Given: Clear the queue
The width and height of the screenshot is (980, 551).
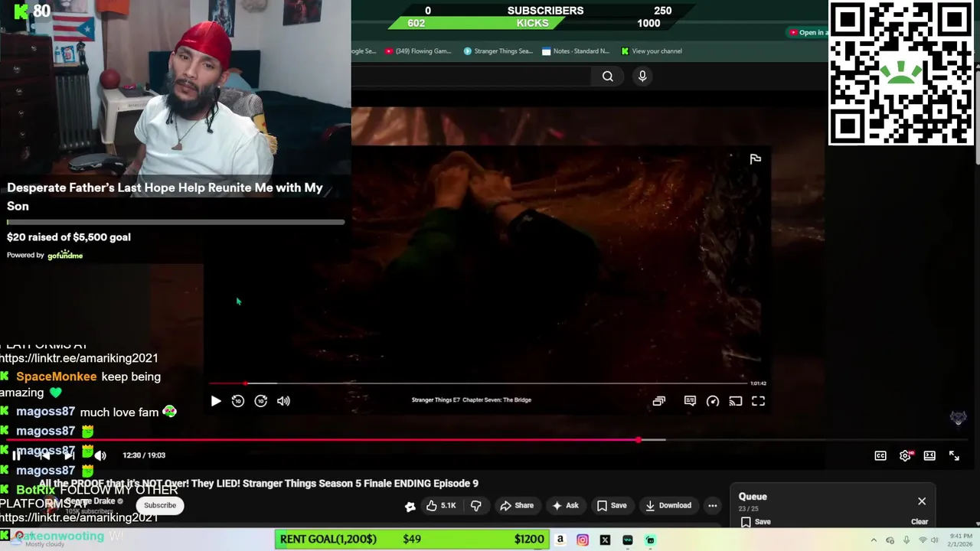Looking at the screenshot, I should point(920,522).
